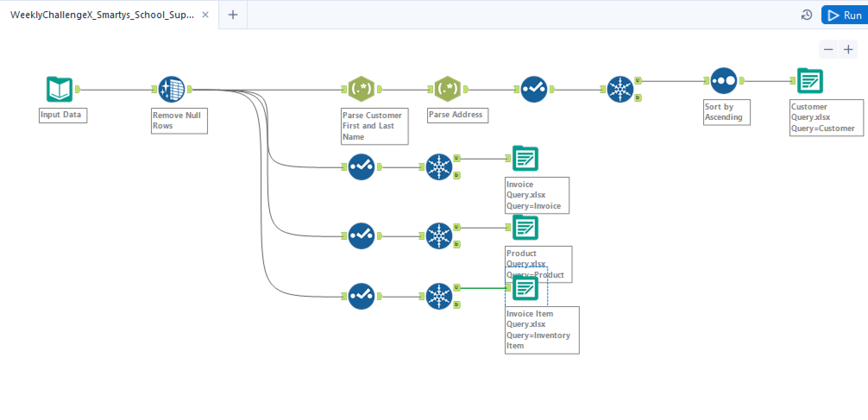
Task: Select the Invoice Query.xlsx output tool
Action: click(x=525, y=158)
